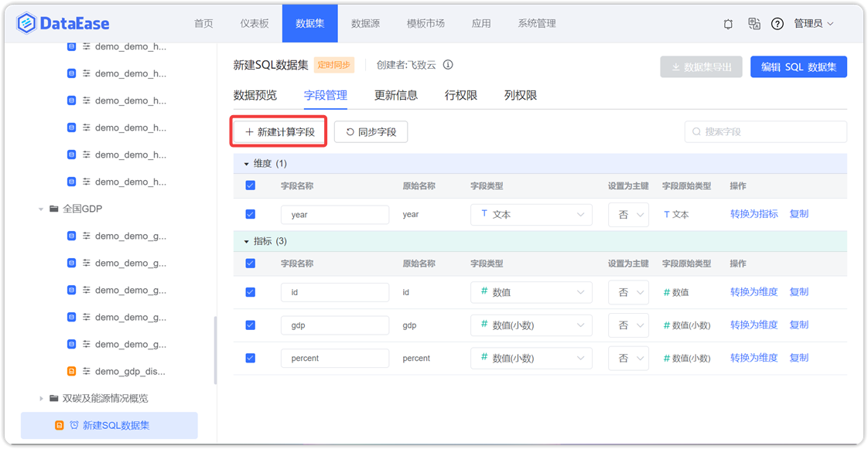Open the notification bell icon
The height and width of the screenshot is (449, 868).
pos(728,24)
